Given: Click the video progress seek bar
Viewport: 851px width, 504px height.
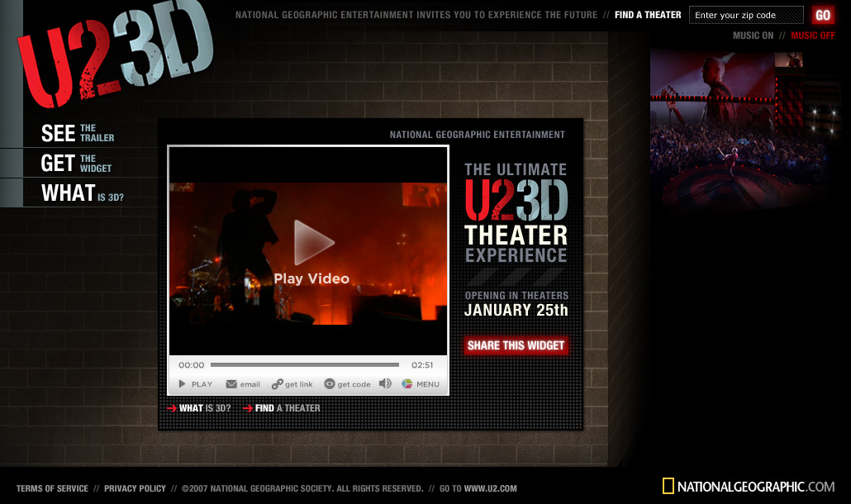Looking at the screenshot, I should coord(305,364).
